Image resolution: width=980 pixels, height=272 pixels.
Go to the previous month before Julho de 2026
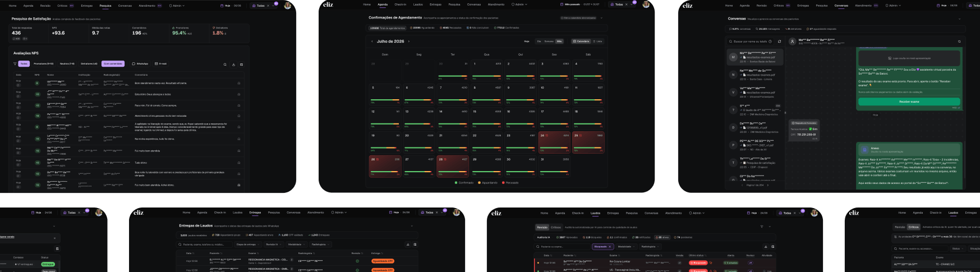pyautogui.click(x=372, y=42)
